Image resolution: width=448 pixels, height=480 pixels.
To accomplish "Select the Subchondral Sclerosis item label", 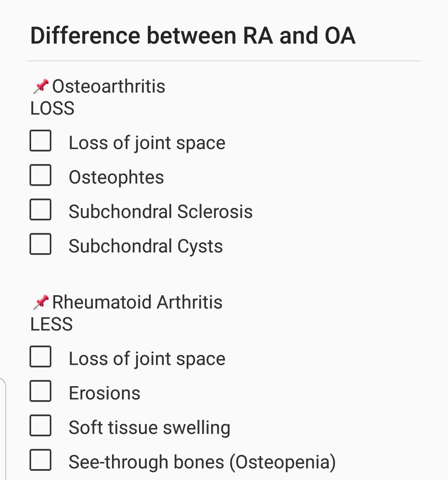I will [x=161, y=211].
